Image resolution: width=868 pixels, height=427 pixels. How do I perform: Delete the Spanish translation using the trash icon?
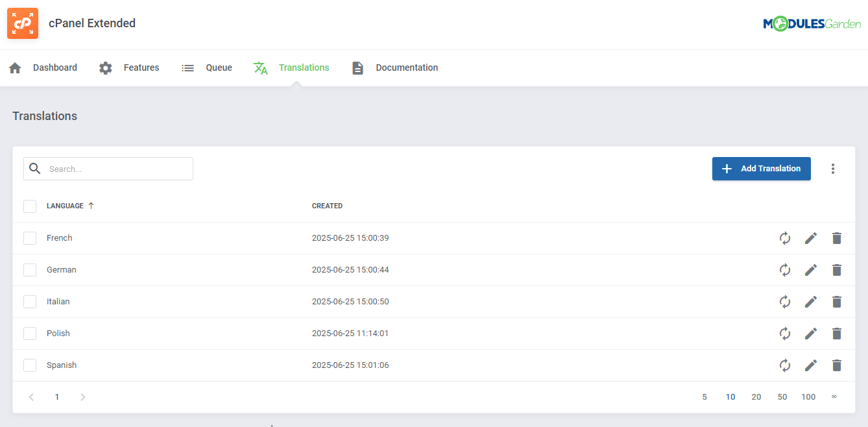coord(836,365)
